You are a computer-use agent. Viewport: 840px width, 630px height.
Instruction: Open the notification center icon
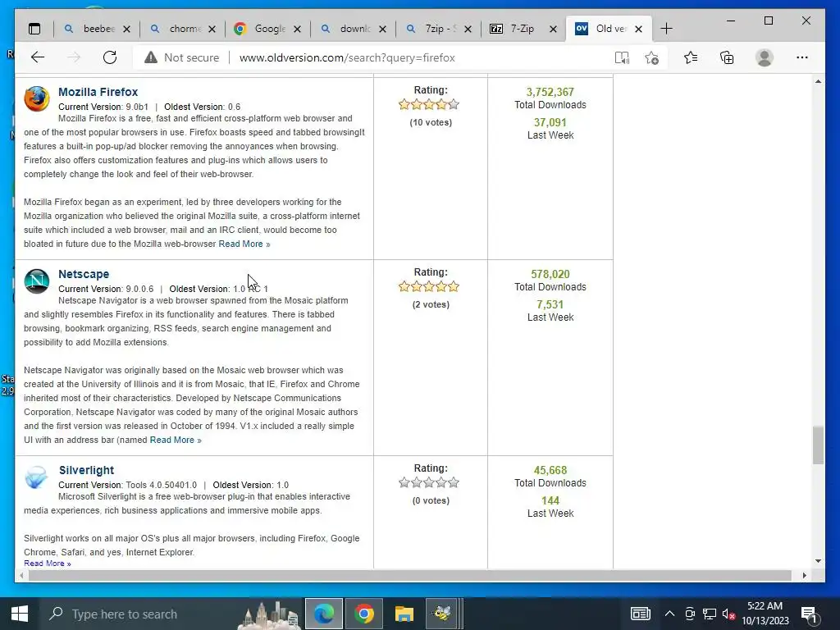coord(810,615)
